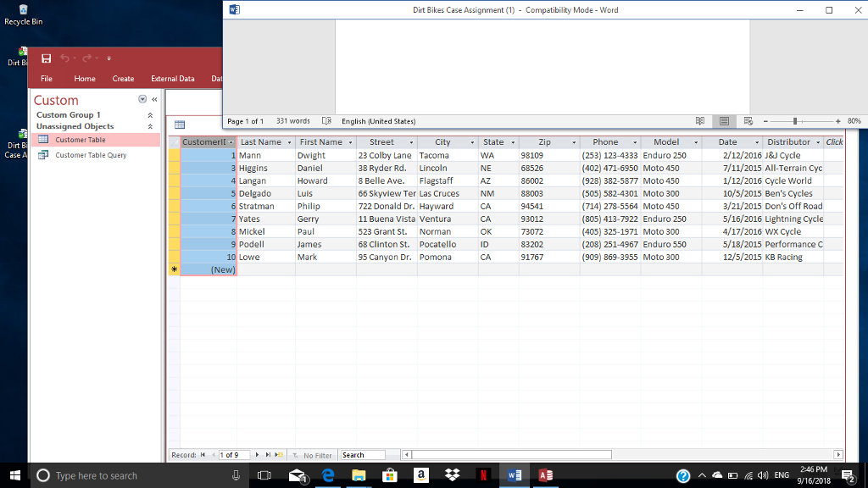Click the Enduro 550 model cell
Viewport: 868px width, 488px height.
pyautogui.click(x=671, y=245)
